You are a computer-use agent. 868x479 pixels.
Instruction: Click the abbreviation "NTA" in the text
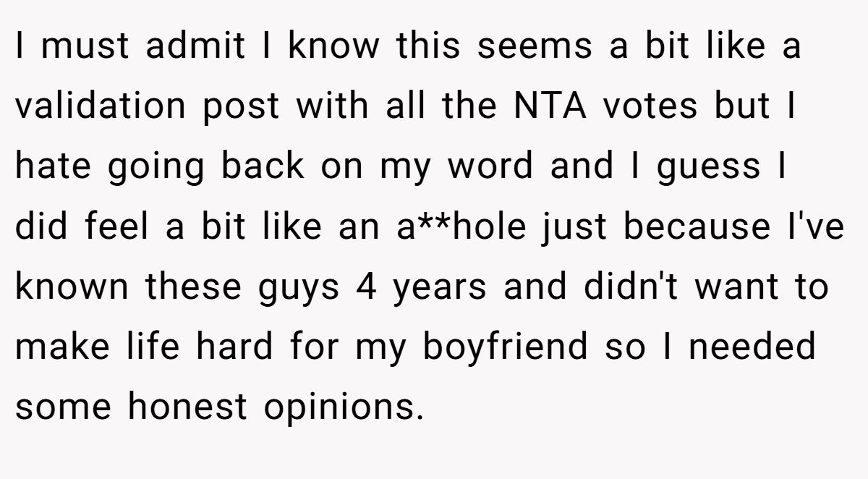point(552,107)
